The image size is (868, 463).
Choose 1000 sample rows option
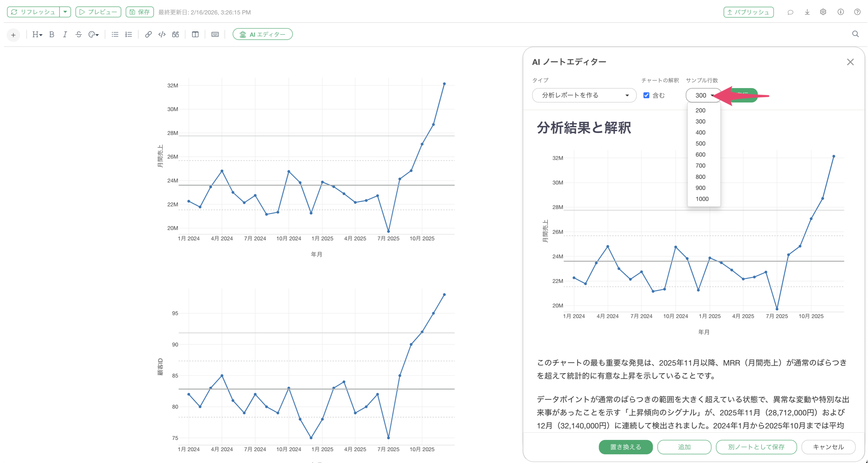point(702,199)
